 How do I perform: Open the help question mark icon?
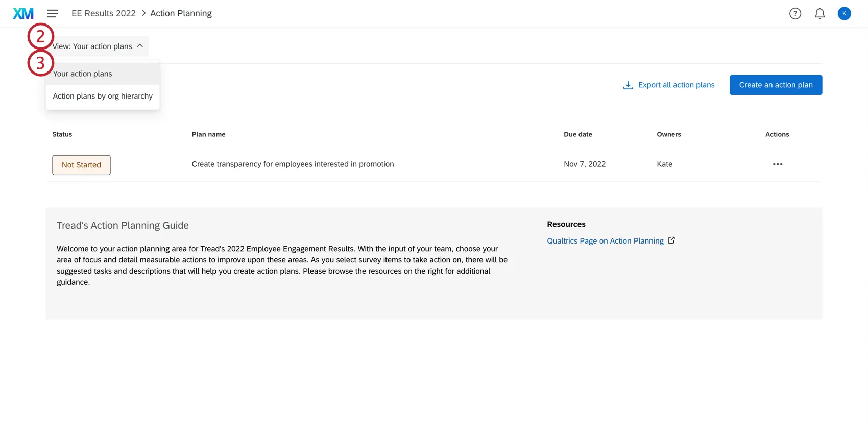coord(795,14)
